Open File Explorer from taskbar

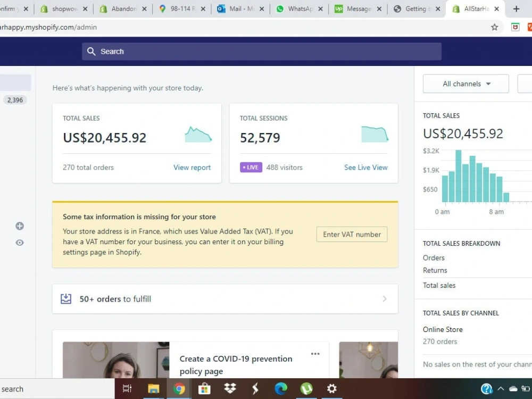(153, 388)
